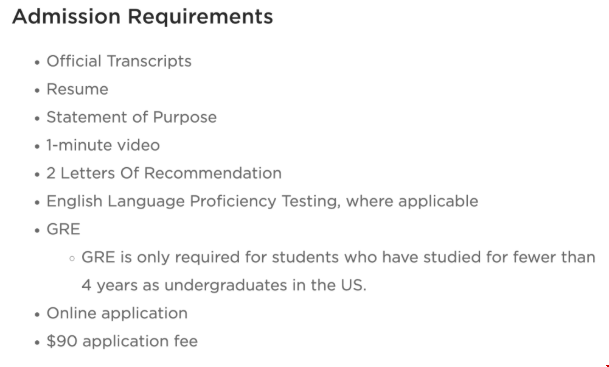The height and width of the screenshot is (367, 609).
Task: Select the Official Transcripts list item
Action: click(119, 61)
